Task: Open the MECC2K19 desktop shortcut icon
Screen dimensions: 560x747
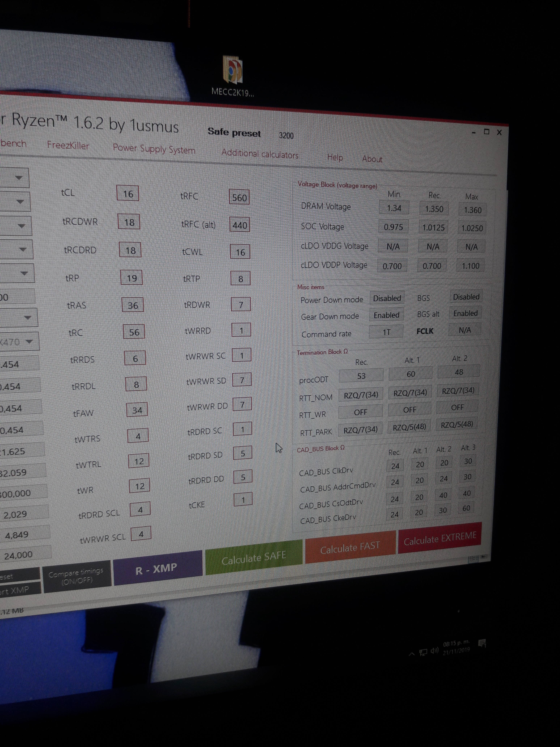Action: [233, 76]
